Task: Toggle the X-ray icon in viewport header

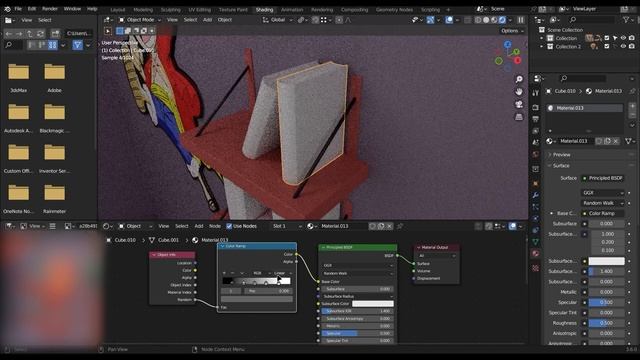Action: [468, 20]
